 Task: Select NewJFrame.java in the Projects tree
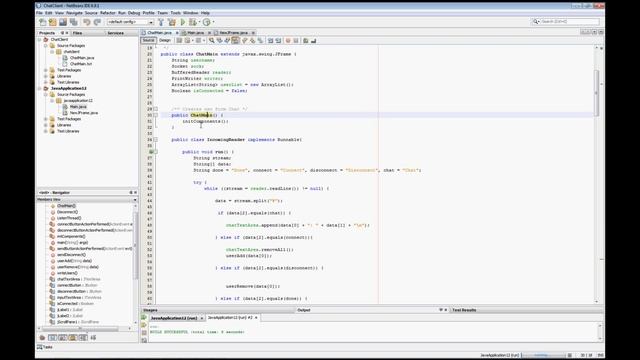[84, 113]
